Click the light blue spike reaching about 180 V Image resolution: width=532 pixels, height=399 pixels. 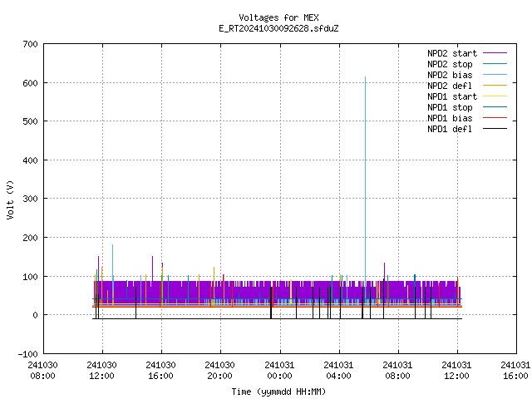click(x=113, y=261)
